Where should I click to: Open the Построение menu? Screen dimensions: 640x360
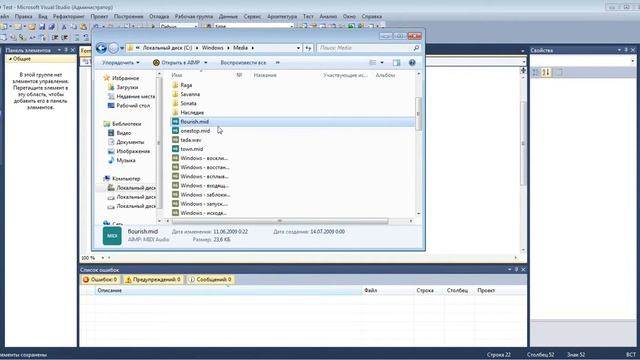pyautogui.click(x=129, y=17)
